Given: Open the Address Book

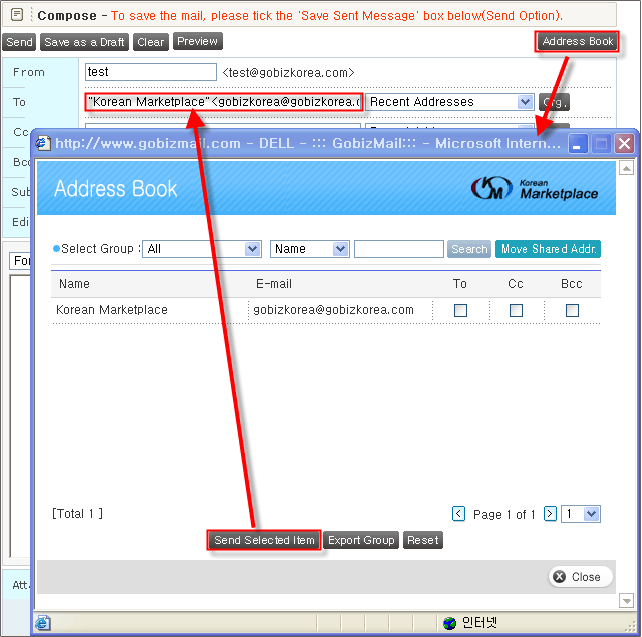Looking at the screenshot, I should click(576, 41).
